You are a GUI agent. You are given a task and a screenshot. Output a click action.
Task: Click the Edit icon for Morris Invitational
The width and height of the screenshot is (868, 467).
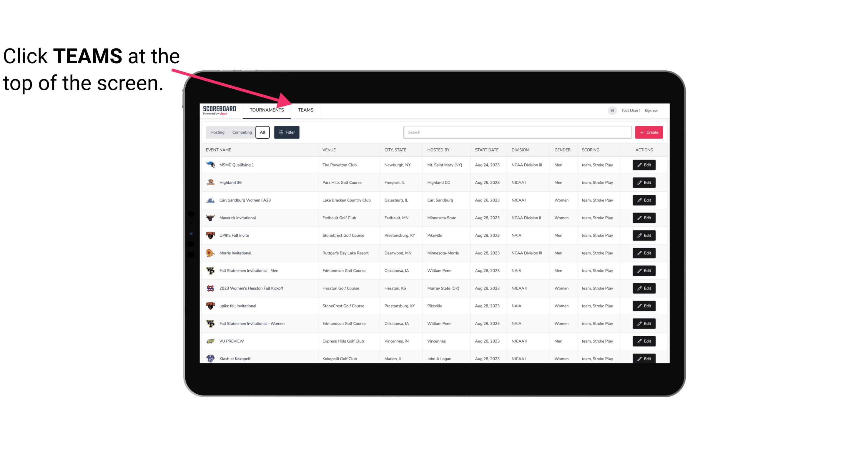pyautogui.click(x=644, y=253)
